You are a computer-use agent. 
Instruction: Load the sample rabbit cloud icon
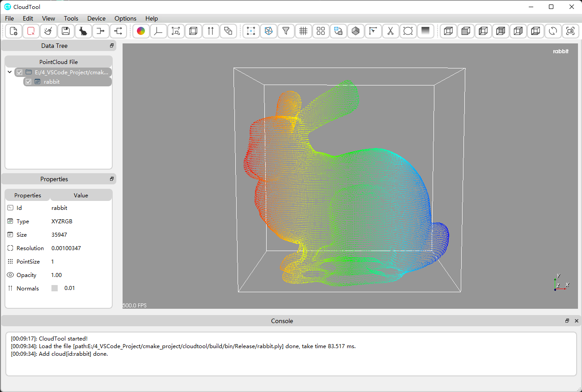pos(83,31)
